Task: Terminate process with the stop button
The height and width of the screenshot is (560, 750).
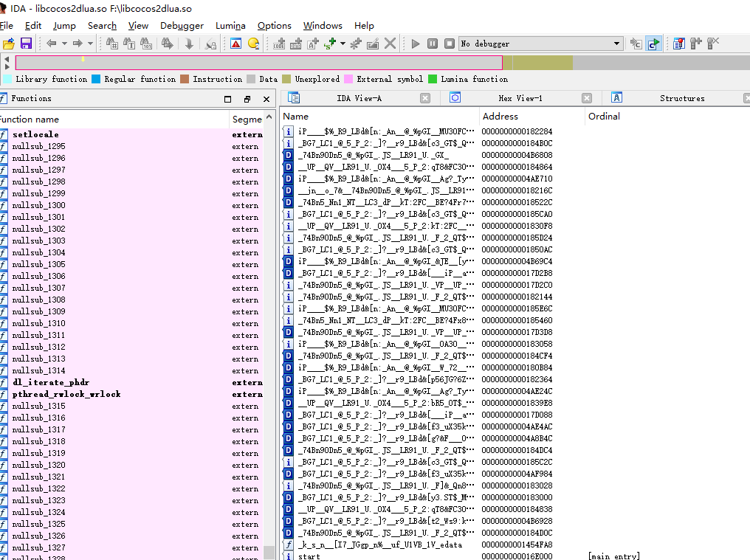Action: coord(450,44)
